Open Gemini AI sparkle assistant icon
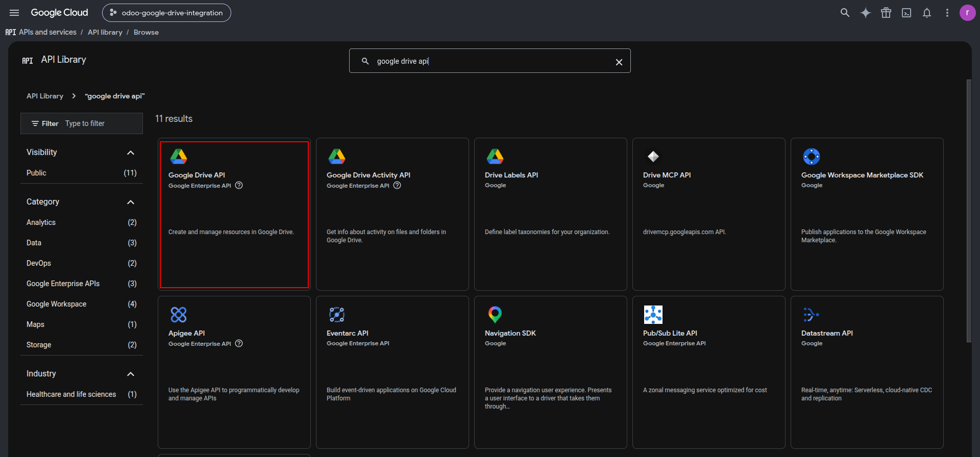The height and width of the screenshot is (457, 980). pos(866,13)
